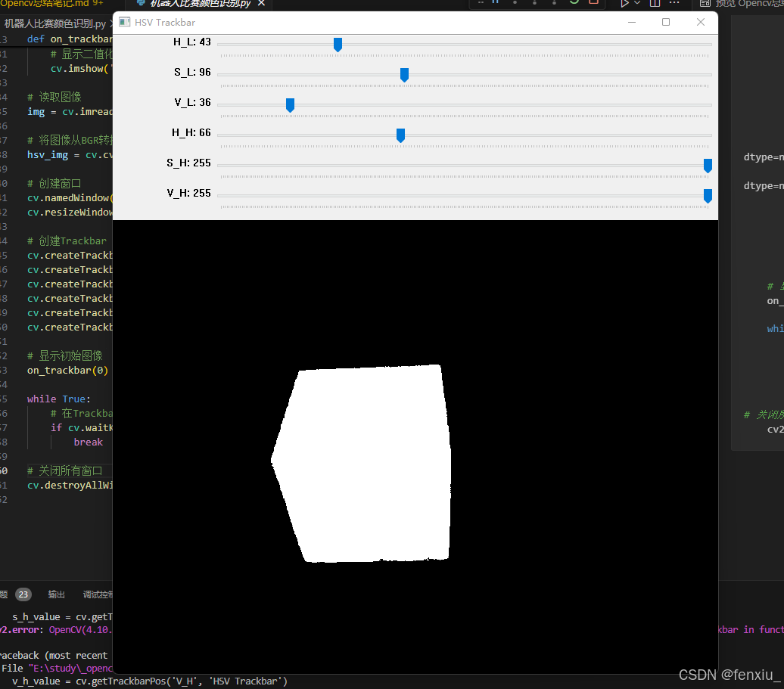Click the split editor icon
This screenshot has height=689, width=784.
[655, 3]
